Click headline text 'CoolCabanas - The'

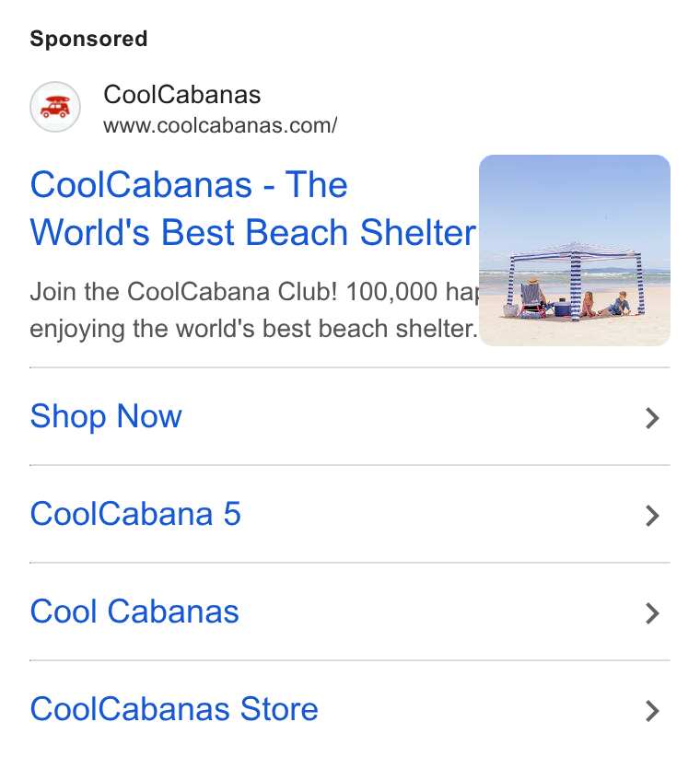click(x=189, y=185)
